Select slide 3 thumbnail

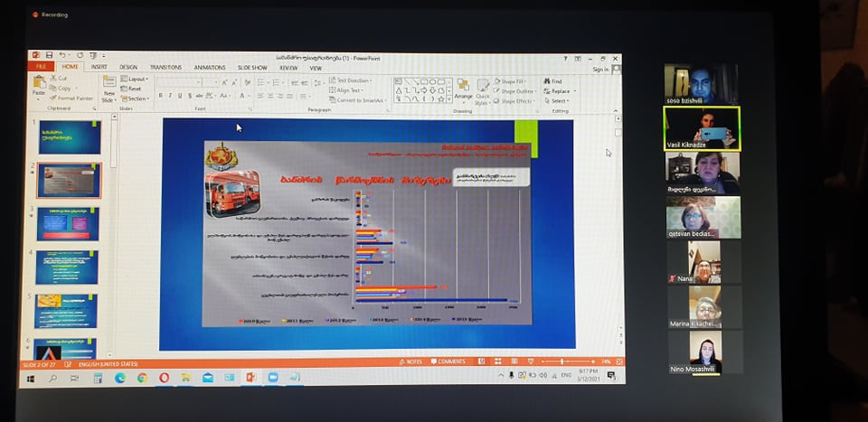(x=68, y=224)
